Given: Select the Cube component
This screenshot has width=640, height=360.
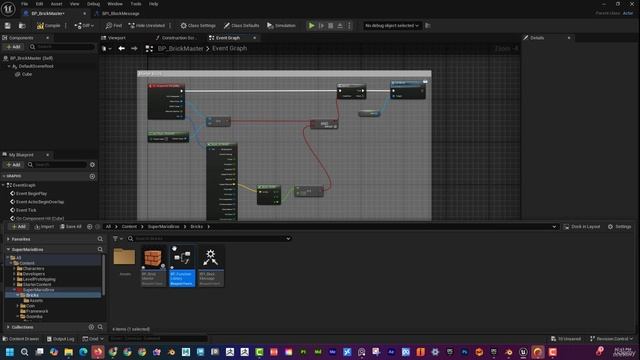Looking at the screenshot, I should [x=27, y=74].
